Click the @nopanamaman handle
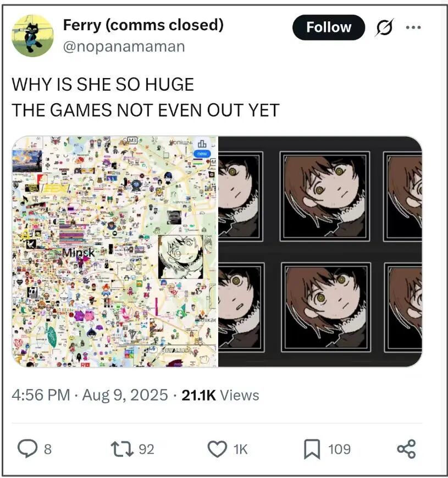 (x=124, y=47)
